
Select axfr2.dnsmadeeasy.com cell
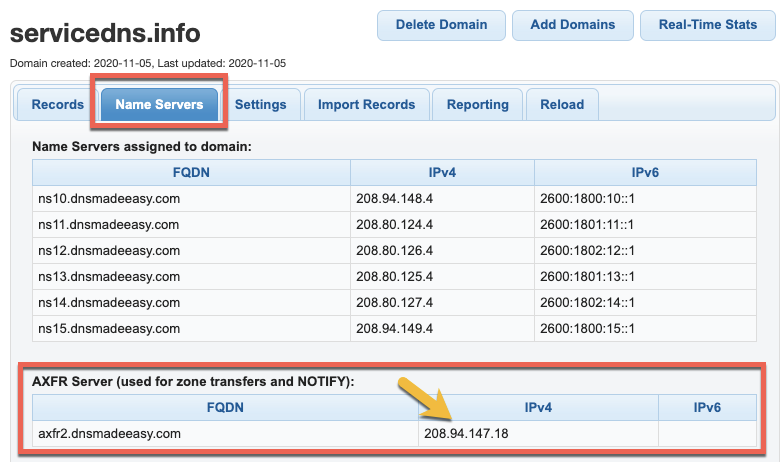(x=225, y=434)
